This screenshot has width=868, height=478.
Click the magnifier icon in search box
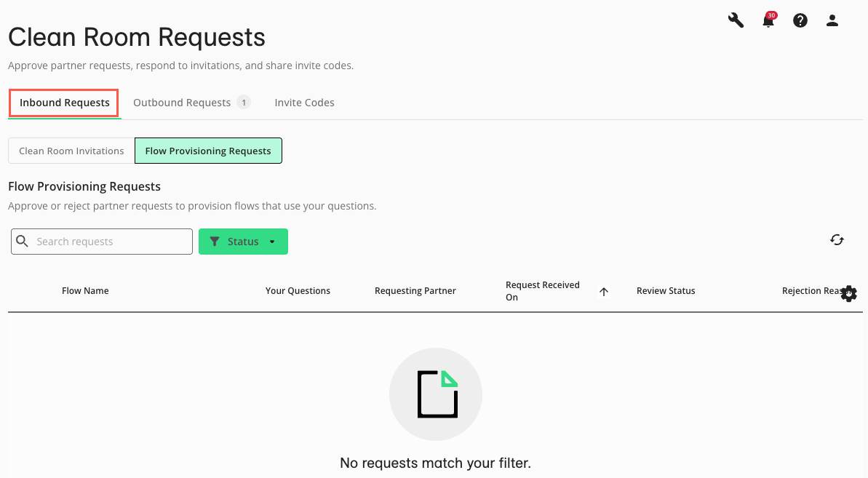(x=22, y=242)
